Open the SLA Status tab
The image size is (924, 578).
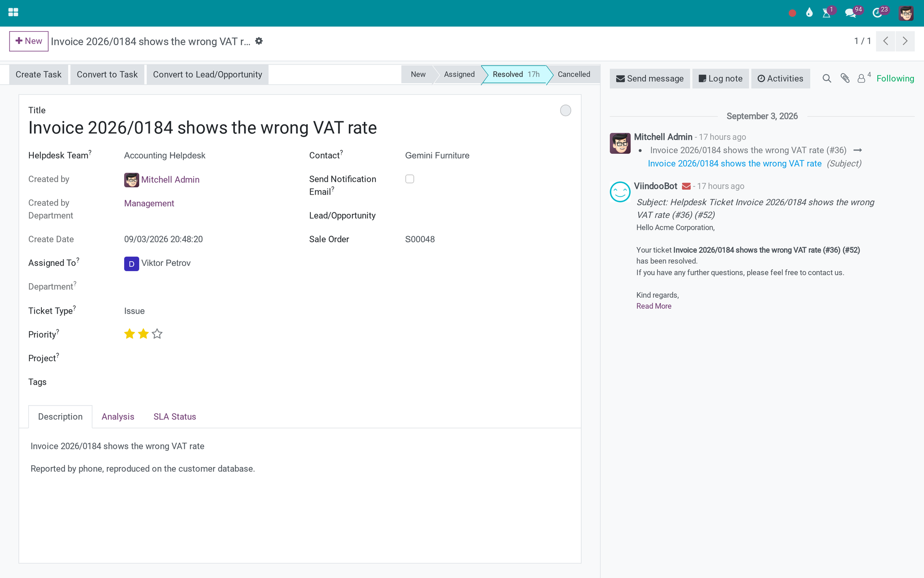tap(175, 417)
